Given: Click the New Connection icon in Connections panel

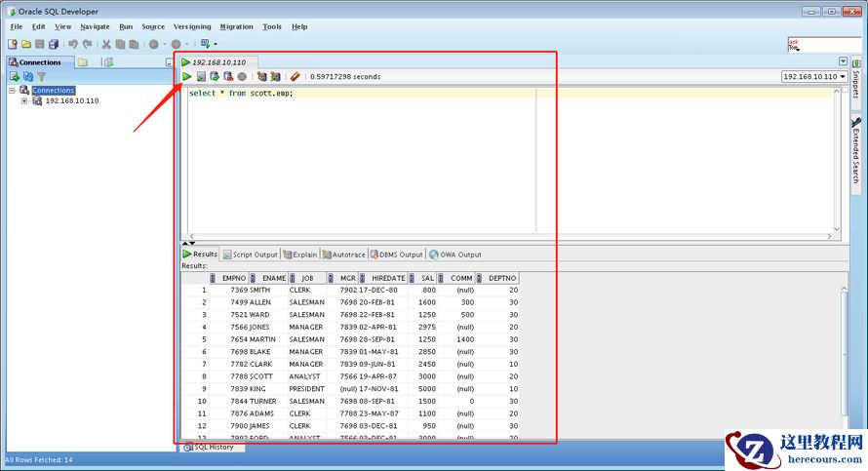Looking at the screenshot, I should 15,76.
